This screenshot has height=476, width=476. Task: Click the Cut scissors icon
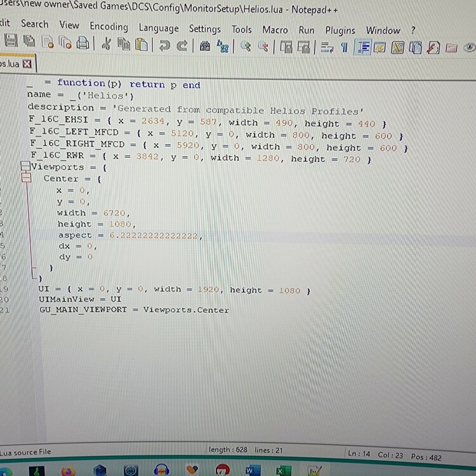[x=106, y=44]
